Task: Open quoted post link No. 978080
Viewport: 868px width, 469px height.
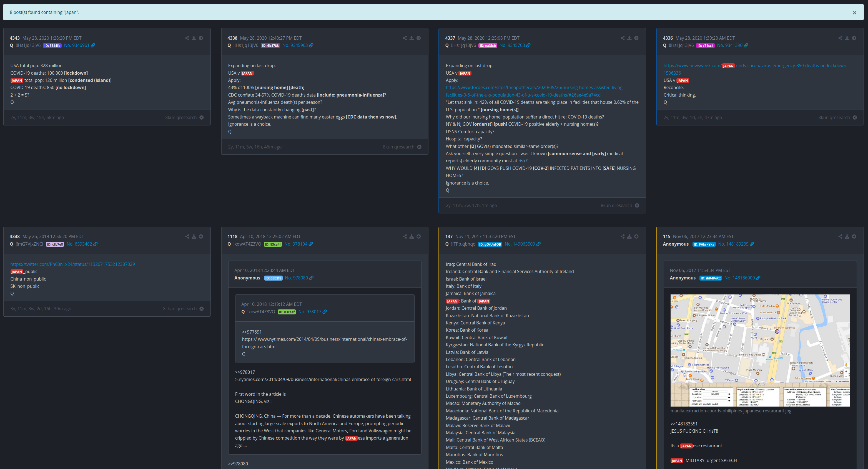Action: pyautogui.click(x=299, y=278)
